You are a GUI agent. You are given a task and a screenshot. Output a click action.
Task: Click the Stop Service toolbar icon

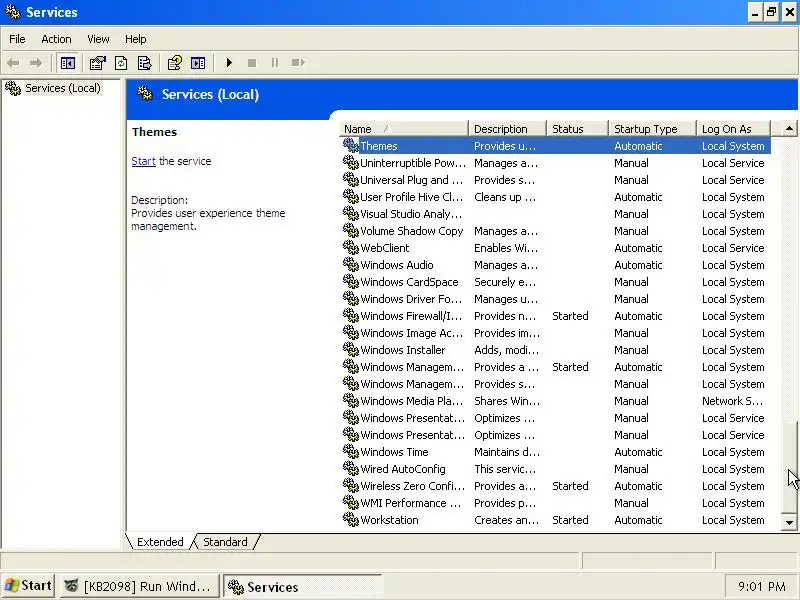tap(252, 63)
